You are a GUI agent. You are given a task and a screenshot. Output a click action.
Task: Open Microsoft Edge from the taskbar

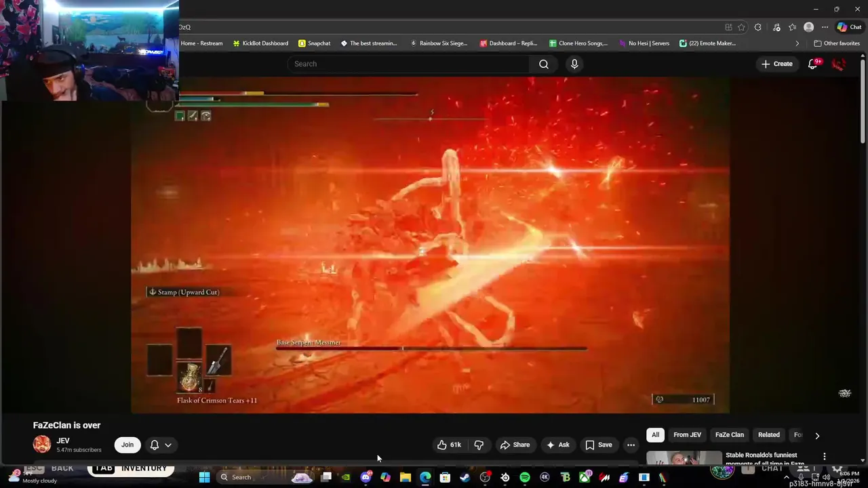coord(425,477)
